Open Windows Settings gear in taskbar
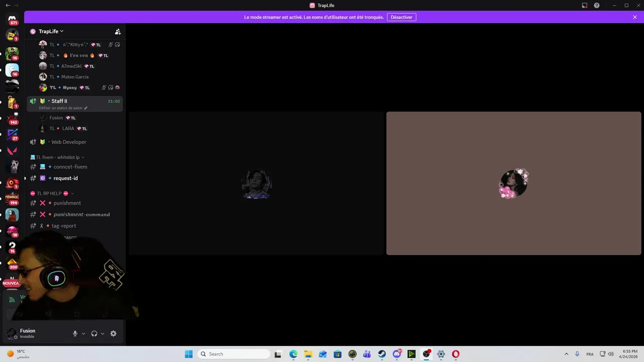This screenshot has height=362, width=644. click(441, 354)
